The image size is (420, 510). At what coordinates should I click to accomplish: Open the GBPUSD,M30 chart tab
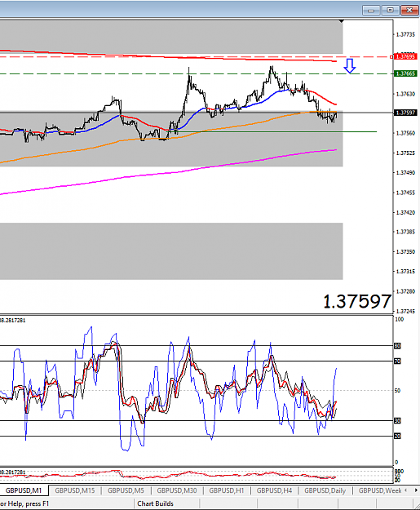pos(177,490)
